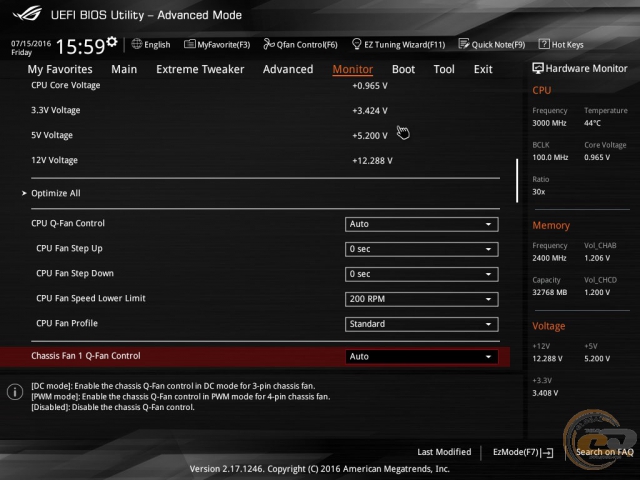Switch to My Favorites tab

pyautogui.click(x=60, y=69)
